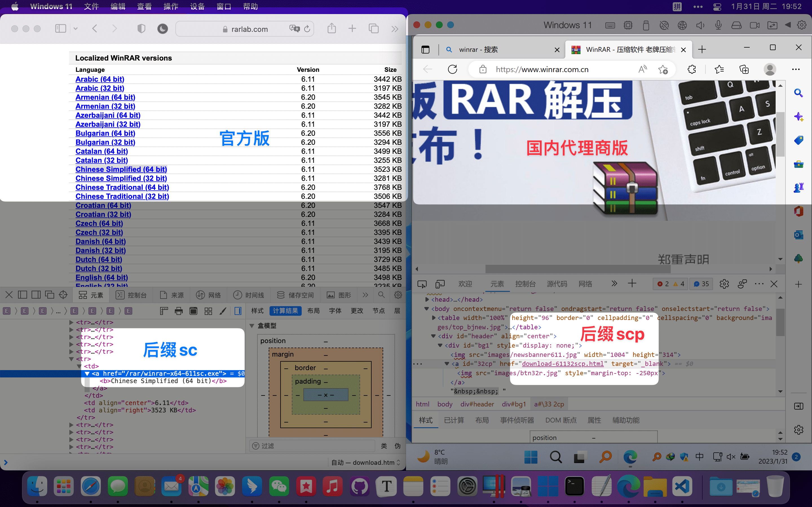
Task: Click the English (64 bit) link
Action: [102, 277]
